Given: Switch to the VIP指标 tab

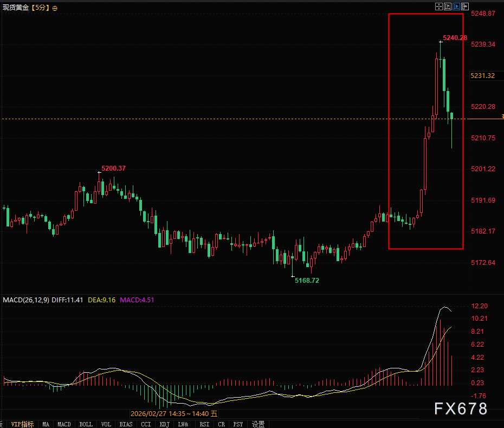Looking at the screenshot, I should (22, 424).
